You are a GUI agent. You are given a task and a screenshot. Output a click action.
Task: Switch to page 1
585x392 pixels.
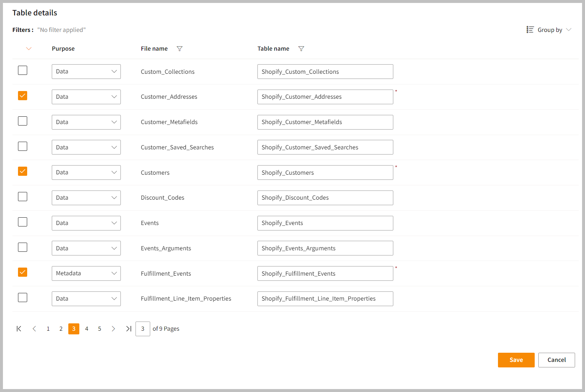[x=48, y=329]
